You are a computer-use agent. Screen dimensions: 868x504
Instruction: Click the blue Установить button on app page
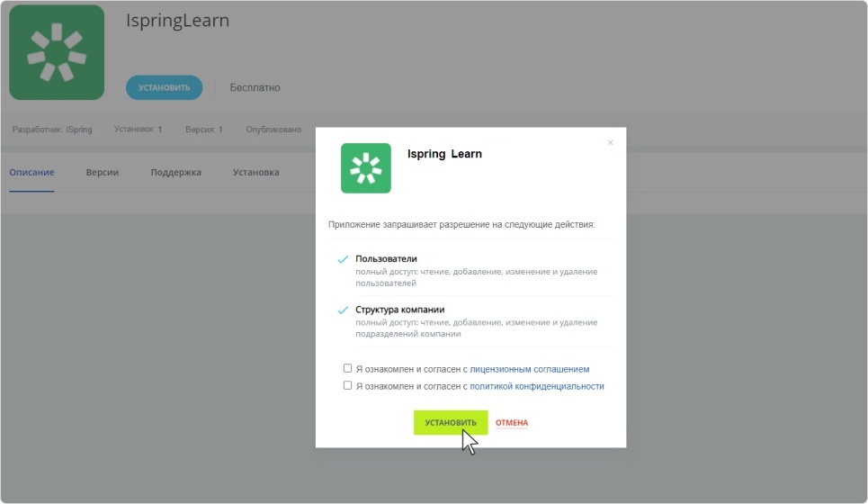164,87
